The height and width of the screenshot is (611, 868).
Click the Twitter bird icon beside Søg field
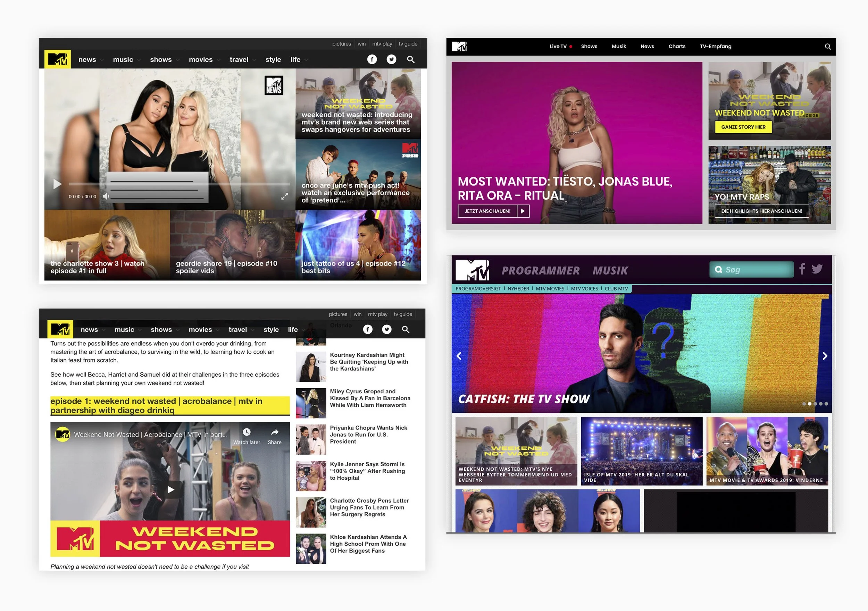tap(817, 269)
